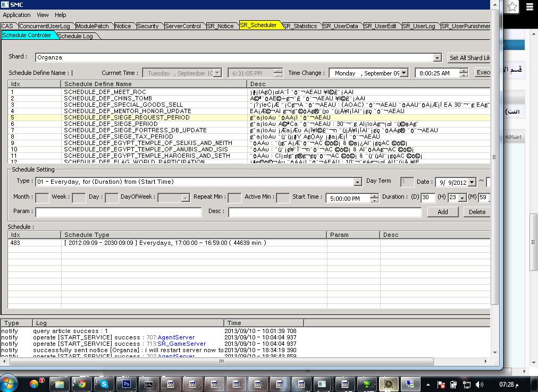
Task: Click the Start Time spinner arrows
Action: coord(374,198)
